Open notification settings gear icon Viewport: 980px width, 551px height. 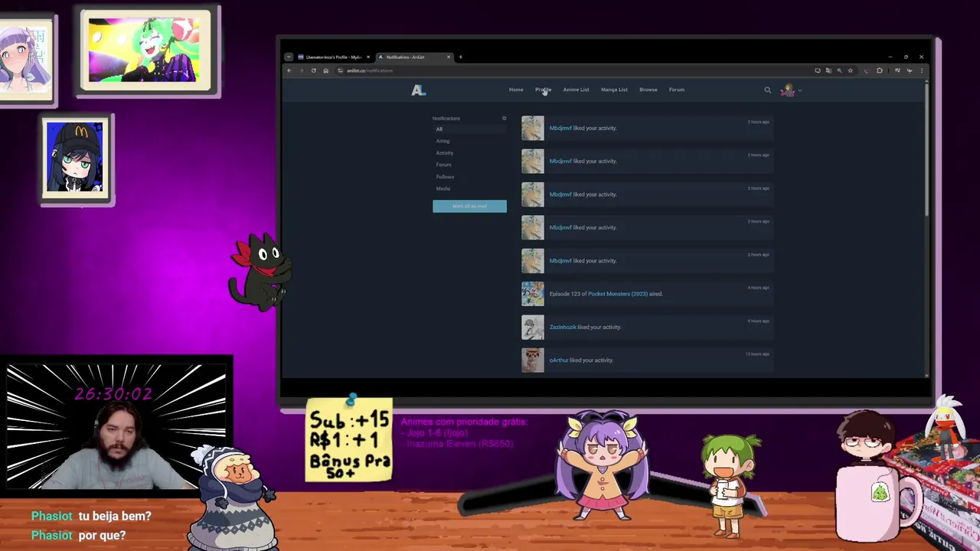point(504,119)
